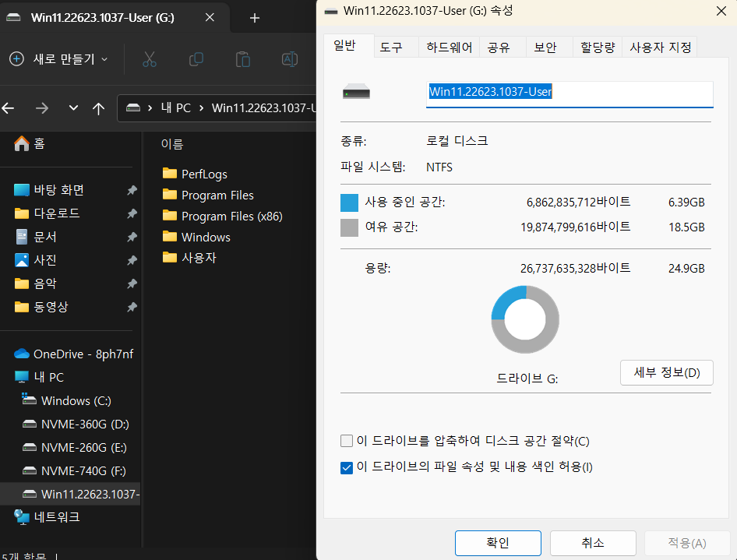737x560 pixels.
Task: Click the Rename icon in Explorer toolbar
Action: pos(290,59)
